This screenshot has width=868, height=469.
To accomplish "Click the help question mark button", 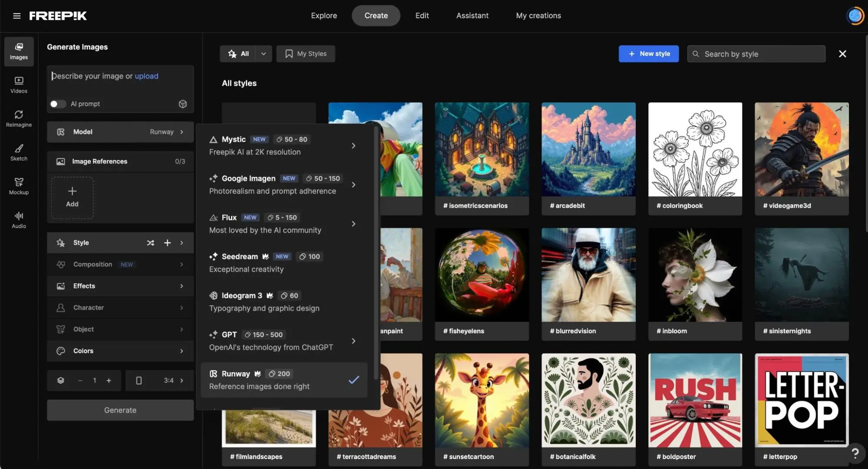I will click(855, 453).
